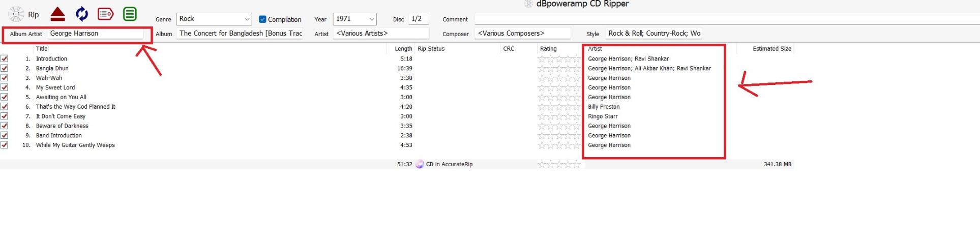
Task: Click the red Eject disc icon
Action: click(57, 14)
